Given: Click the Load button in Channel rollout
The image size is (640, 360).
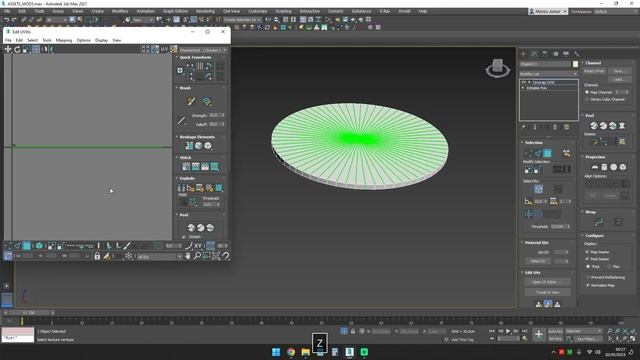Looking at the screenshot, I should pyautogui.click(x=619, y=79).
